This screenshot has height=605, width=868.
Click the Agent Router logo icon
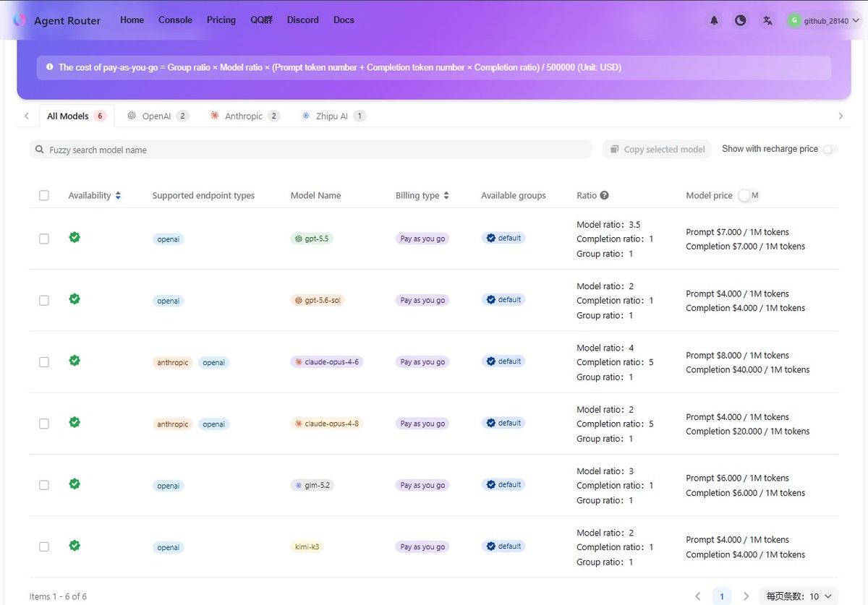click(19, 20)
